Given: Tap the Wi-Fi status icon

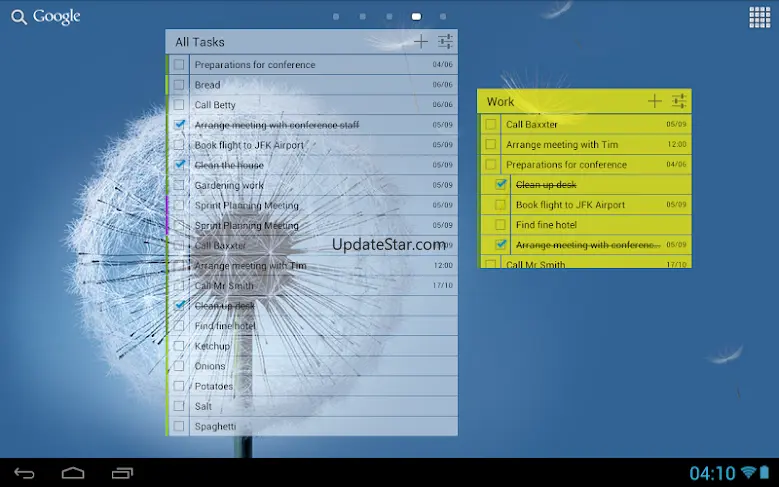Looking at the screenshot, I should [748, 472].
